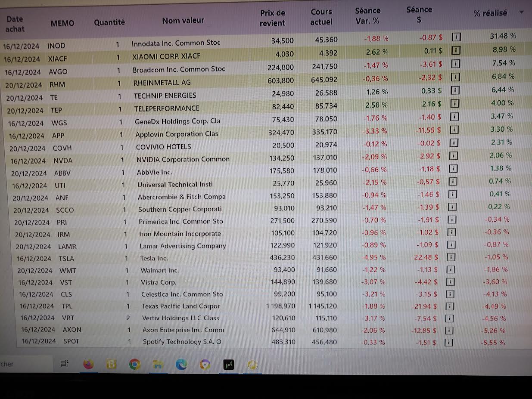Launch Google Chrome from the taskbar
532x399 pixels.
click(135, 365)
